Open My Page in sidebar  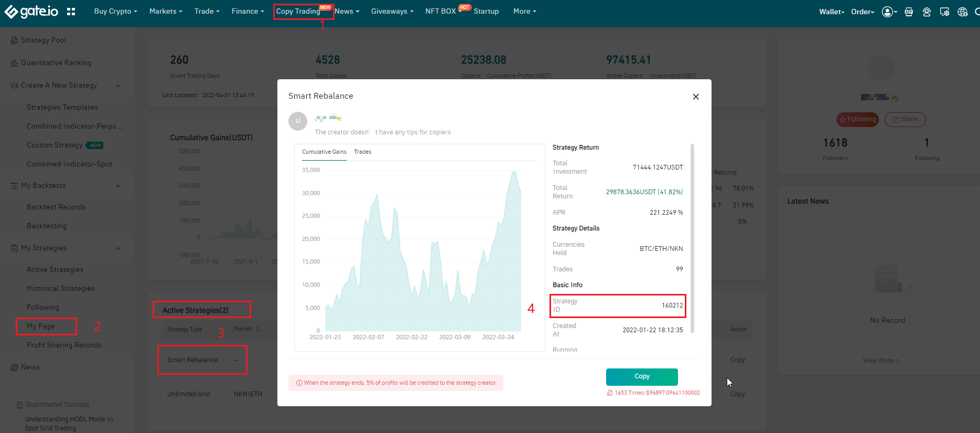point(41,326)
